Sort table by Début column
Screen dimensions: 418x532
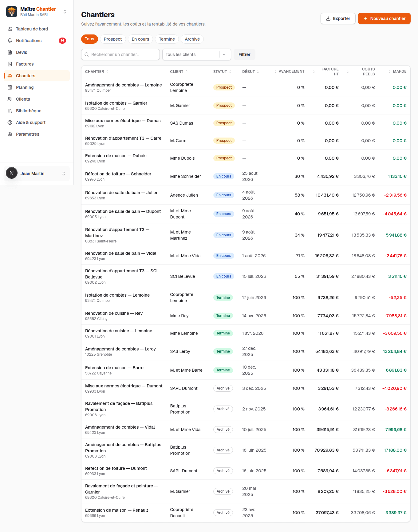coord(250,72)
